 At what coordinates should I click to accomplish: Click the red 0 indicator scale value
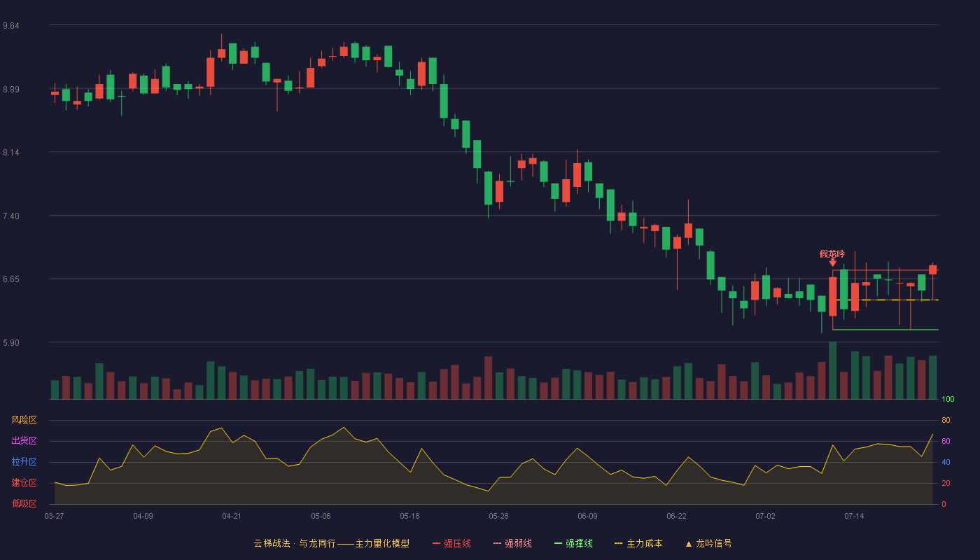tap(944, 504)
